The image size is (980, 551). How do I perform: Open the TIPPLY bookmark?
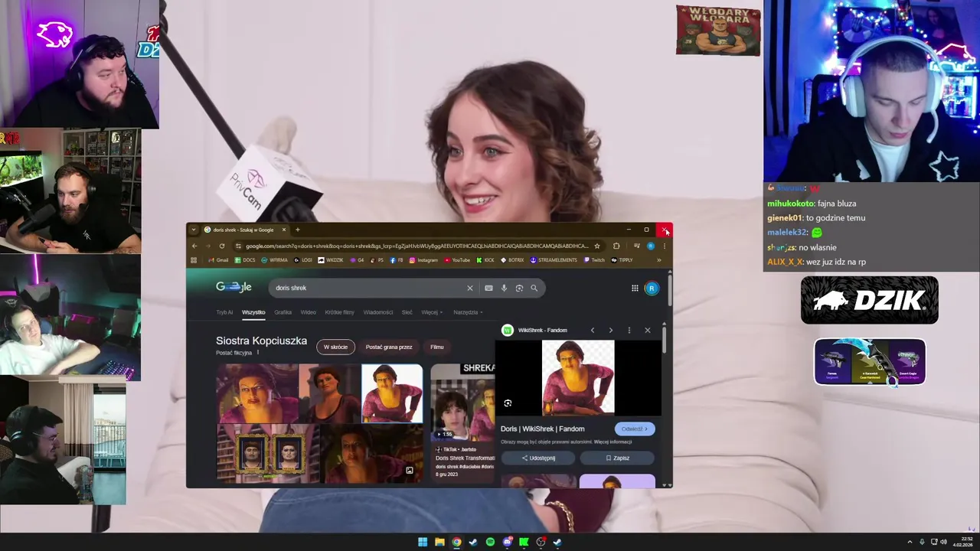coord(622,260)
